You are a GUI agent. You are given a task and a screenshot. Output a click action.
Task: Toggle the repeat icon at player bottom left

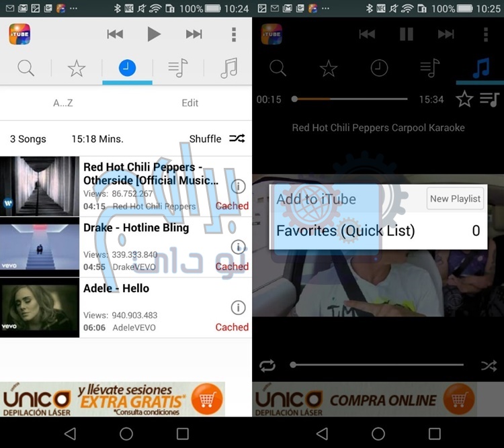tap(267, 365)
